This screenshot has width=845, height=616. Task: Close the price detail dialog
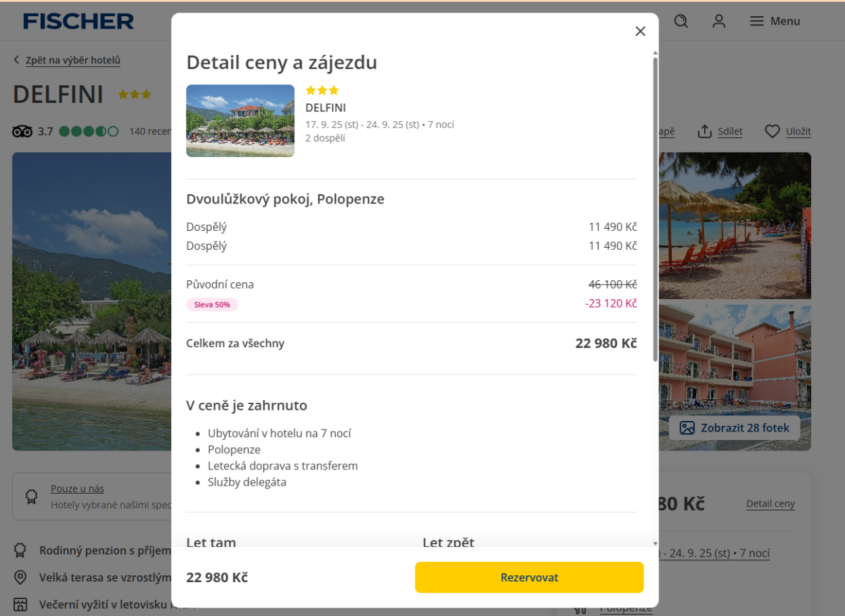pos(640,31)
